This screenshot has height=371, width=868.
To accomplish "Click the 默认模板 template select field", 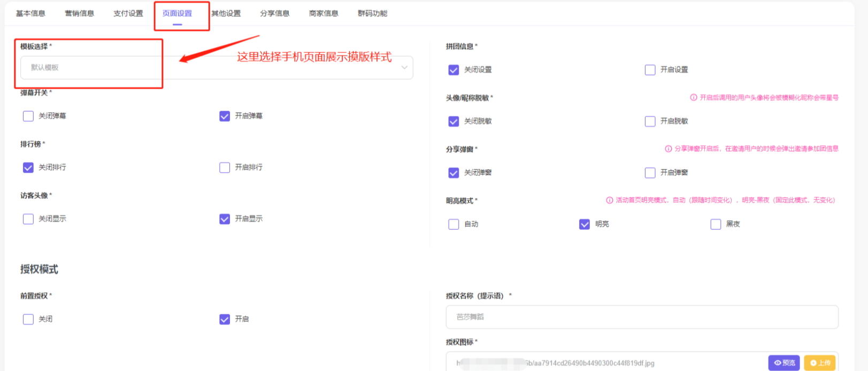I will coord(217,67).
